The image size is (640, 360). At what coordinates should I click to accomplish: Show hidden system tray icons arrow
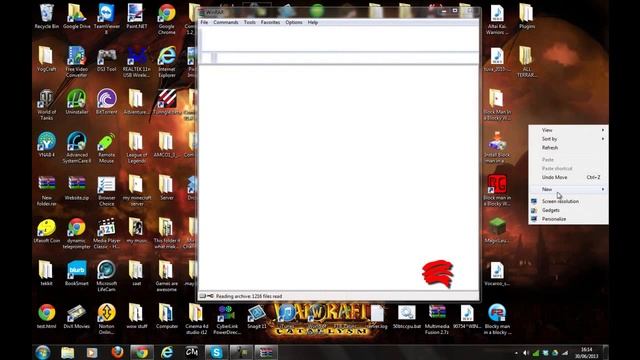click(516, 353)
